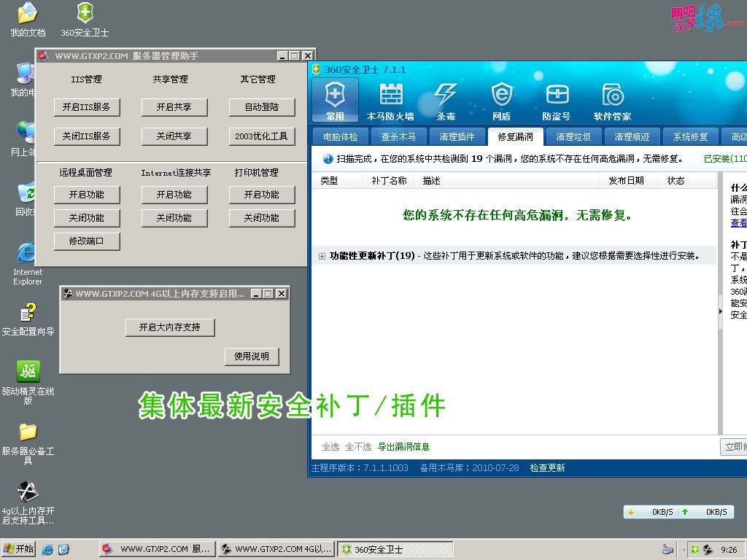Sort by the 类型 column header

[336, 181]
